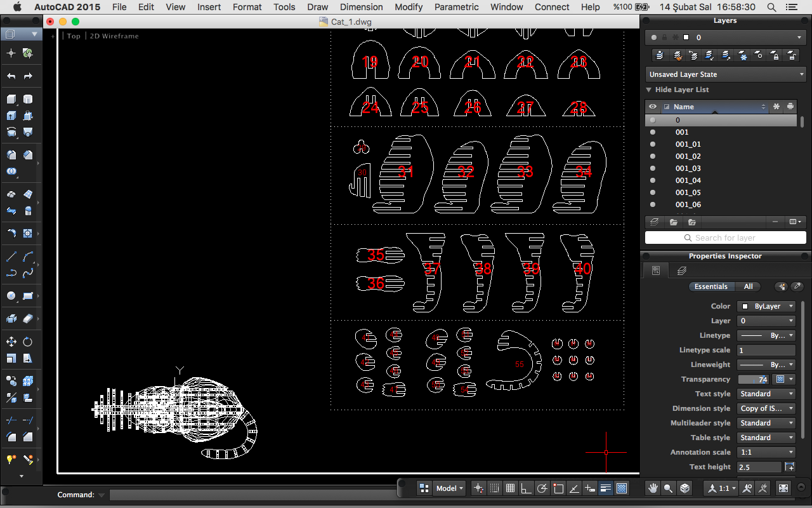
Task: Select the Line tool in left toolbar
Action: click(11, 257)
